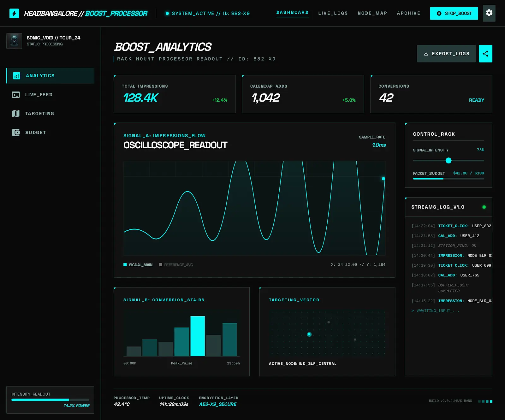Select the Analytics chart icon in sidebar
Viewport: 505px width, 420px height.
pos(16,76)
